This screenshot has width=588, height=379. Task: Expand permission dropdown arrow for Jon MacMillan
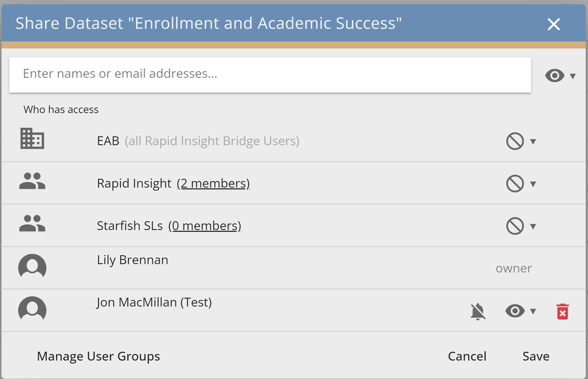point(533,311)
